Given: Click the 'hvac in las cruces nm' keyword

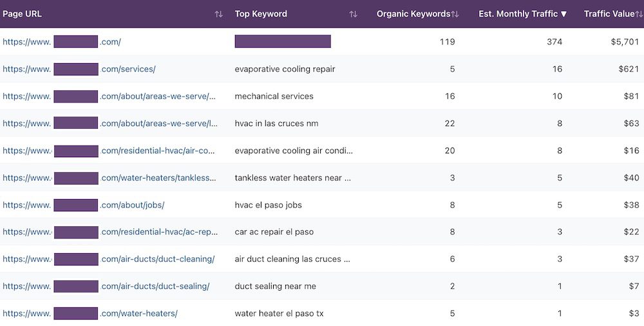Looking at the screenshot, I should [x=276, y=124].
